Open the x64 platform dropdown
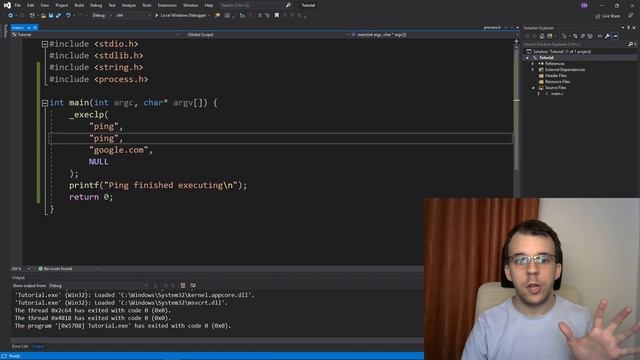This screenshot has width=640, height=360. pos(133,16)
